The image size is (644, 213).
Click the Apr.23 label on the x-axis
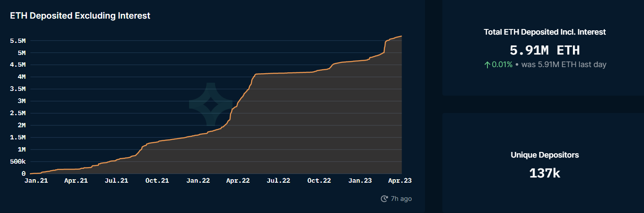pyautogui.click(x=399, y=181)
